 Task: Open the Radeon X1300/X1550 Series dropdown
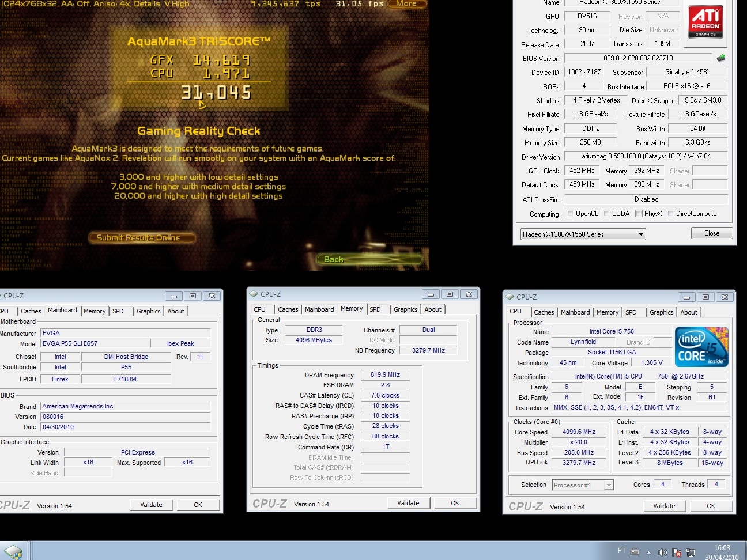pyautogui.click(x=583, y=234)
